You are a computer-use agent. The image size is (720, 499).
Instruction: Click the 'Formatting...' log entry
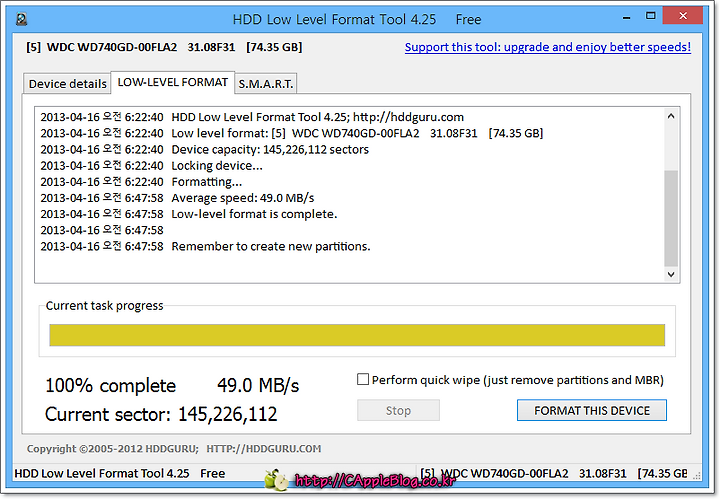coord(206,182)
